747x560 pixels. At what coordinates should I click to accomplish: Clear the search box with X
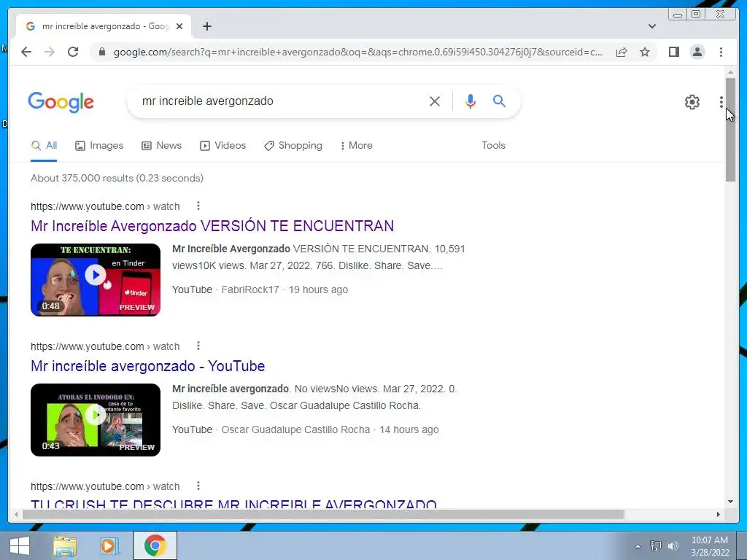pyautogui.click(x=434, y=101)
